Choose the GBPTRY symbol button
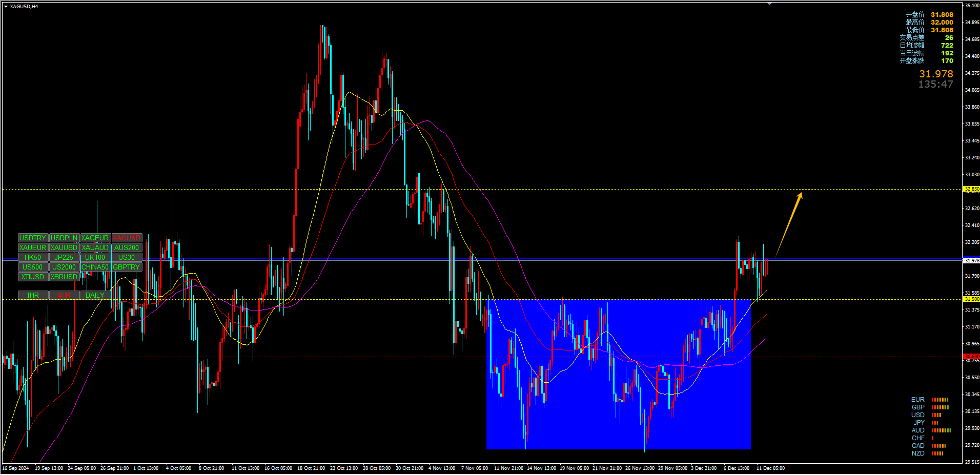 pyautogui.click(x=127, y=267)
